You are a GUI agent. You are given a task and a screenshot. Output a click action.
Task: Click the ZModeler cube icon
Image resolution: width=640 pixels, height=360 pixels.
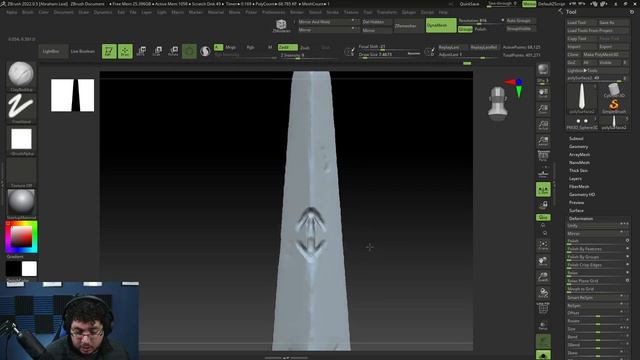point(281,25)
